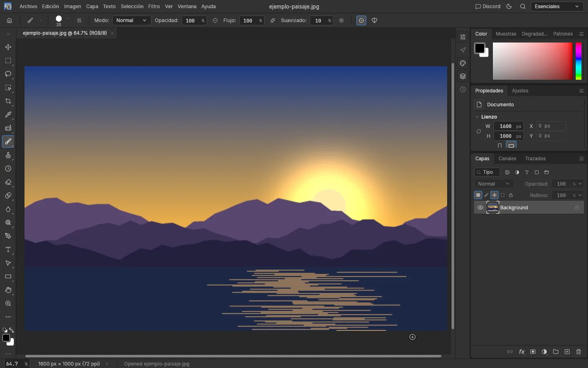This screenshot has height=368, width=588.
Task: Click the foreground color swatch in Color panel
Action: click(x=479, y=48)
